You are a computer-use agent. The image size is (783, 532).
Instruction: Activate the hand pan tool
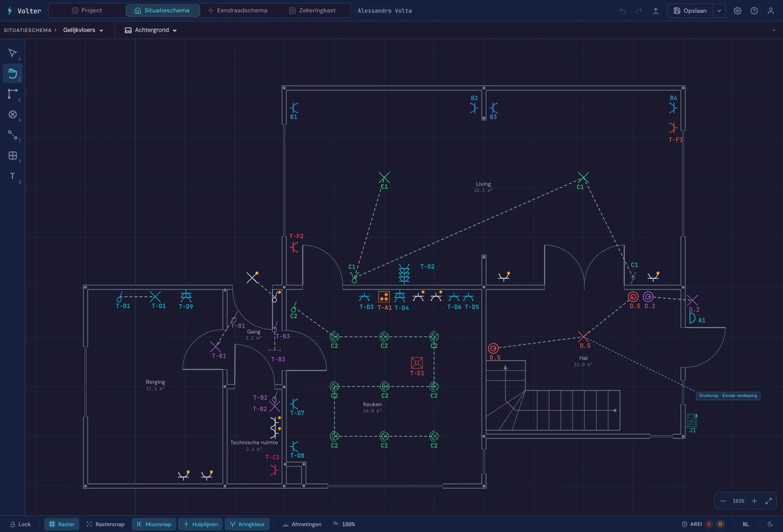13,73
